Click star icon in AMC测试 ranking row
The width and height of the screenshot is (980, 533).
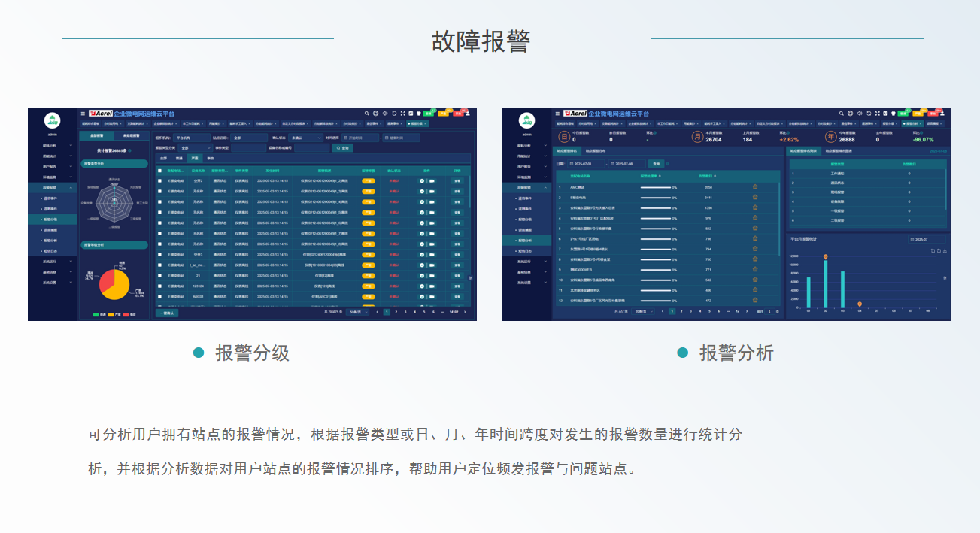coord(755,187)
